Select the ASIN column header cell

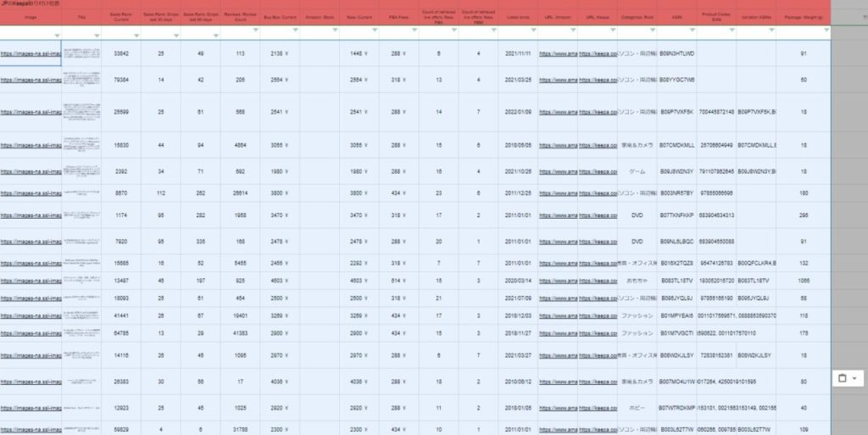pos(677,17)
